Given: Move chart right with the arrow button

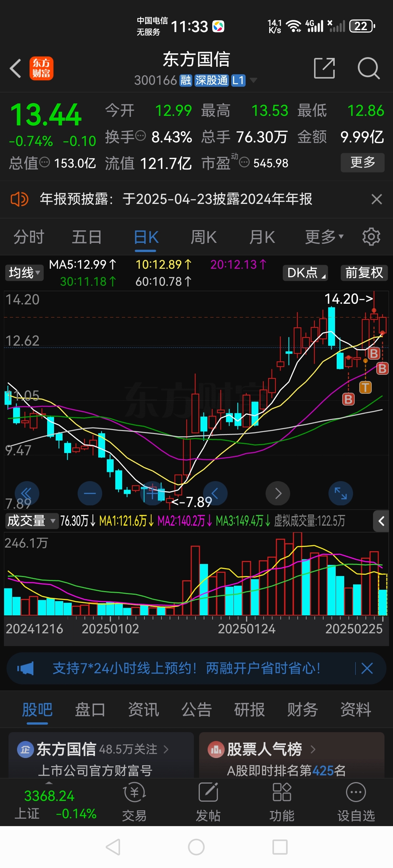Looking at the screenshot, I should [x=278, y=493].
